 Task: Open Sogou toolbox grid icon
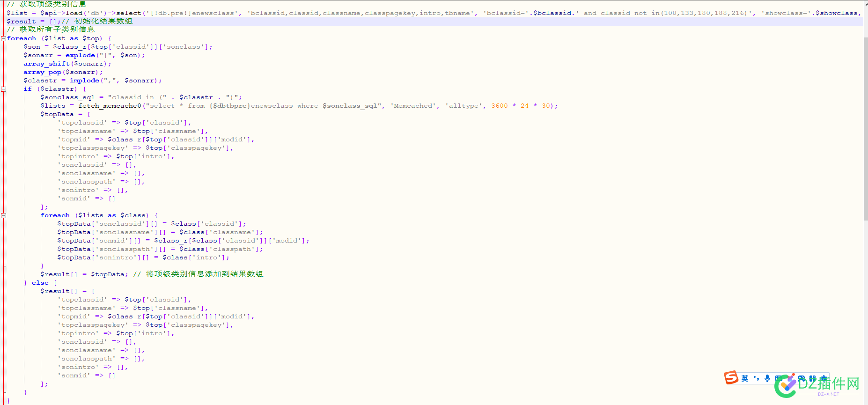point(813,378)
